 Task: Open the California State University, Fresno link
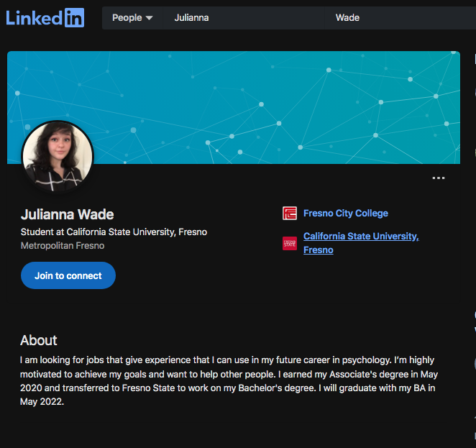point(361,243)
